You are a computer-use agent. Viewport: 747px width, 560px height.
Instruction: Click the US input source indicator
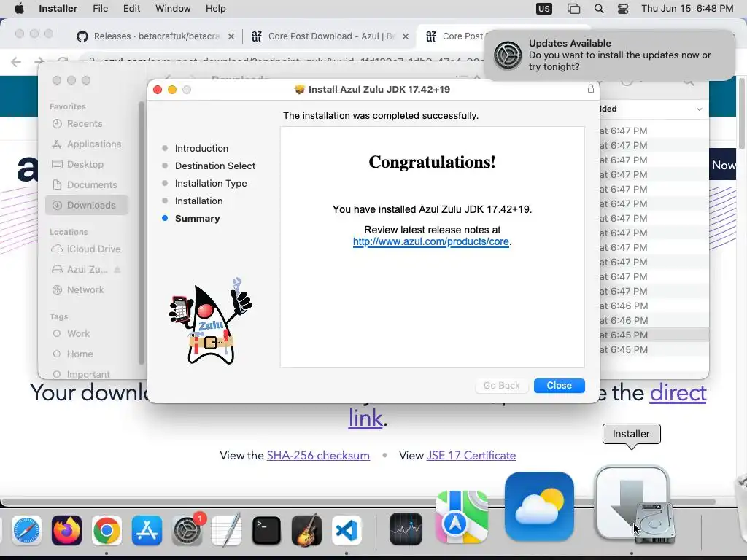[543, 9]
